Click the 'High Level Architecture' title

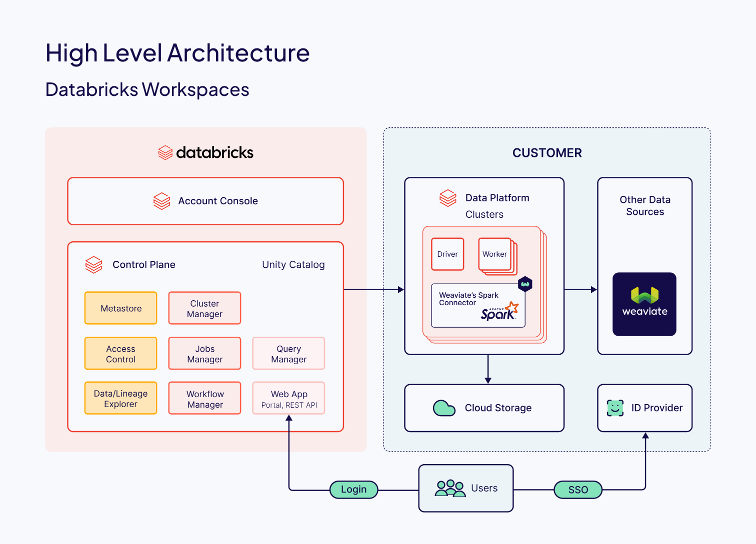pos(177,53)
